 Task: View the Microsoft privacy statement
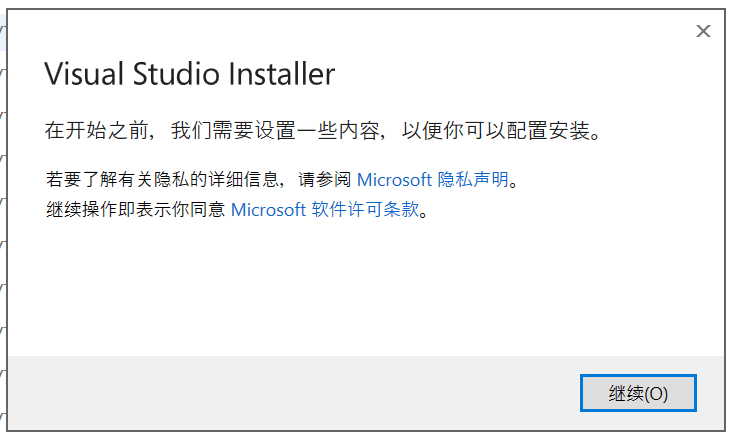432,180
